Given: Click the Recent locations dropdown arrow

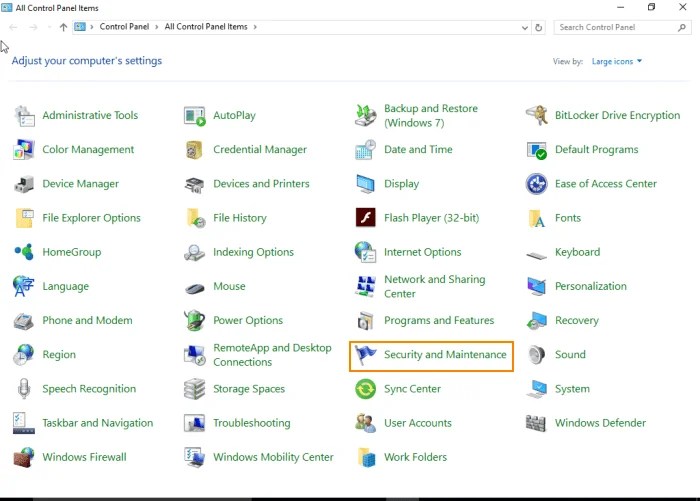Looking at the screenshot, I should coord(49,28).
